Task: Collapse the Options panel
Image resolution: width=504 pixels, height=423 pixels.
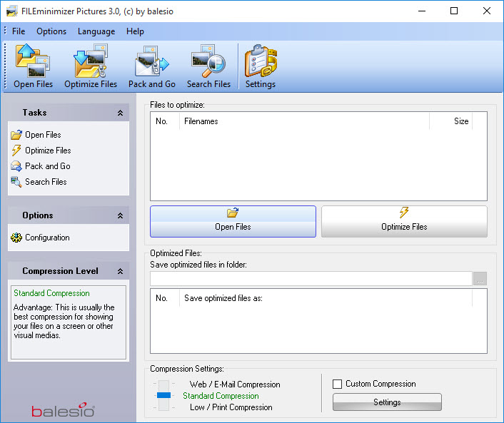Action: tap(120, 215)
